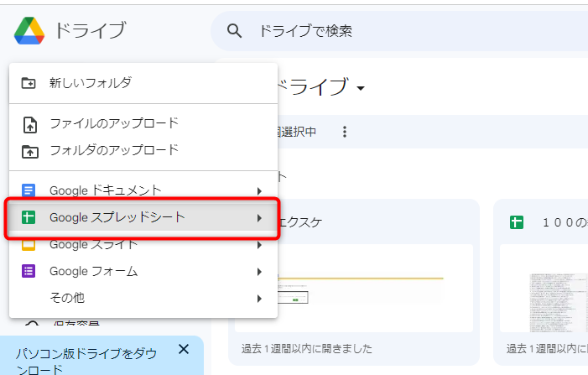Click the search magnifier icon
The height and width of the screenshot is (375, 588).
coord(234,31)
